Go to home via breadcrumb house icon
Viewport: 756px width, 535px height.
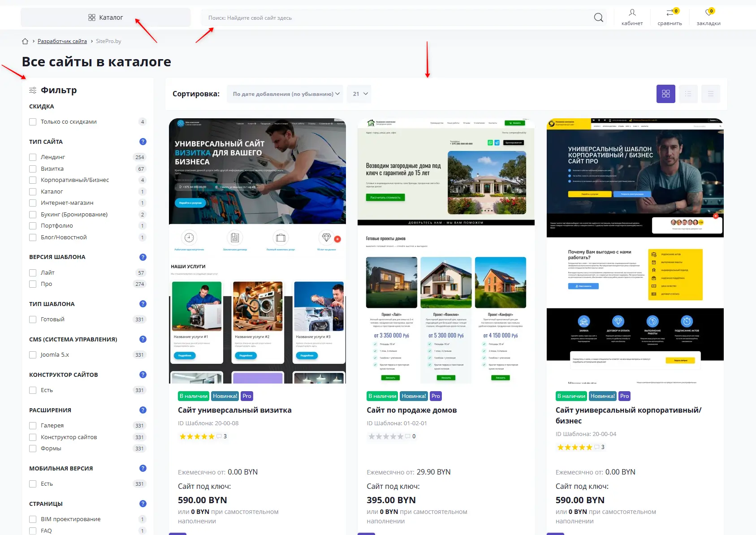(25, 41)
